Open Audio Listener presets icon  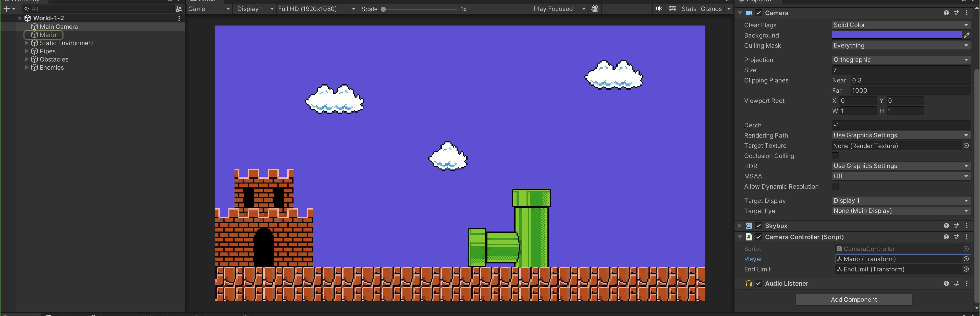coord(957,283)
